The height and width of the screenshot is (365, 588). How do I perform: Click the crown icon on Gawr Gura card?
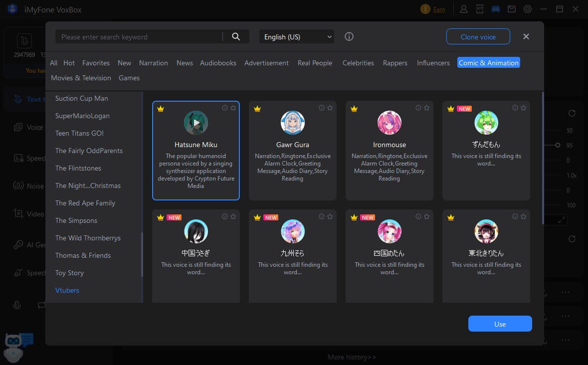[257, 109]
